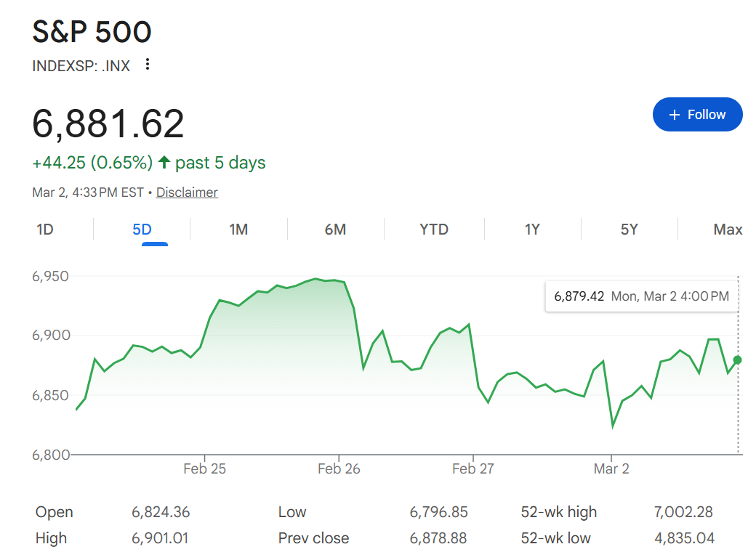
Task: Switch chart to the 6M range
Action: click(335, 230)
